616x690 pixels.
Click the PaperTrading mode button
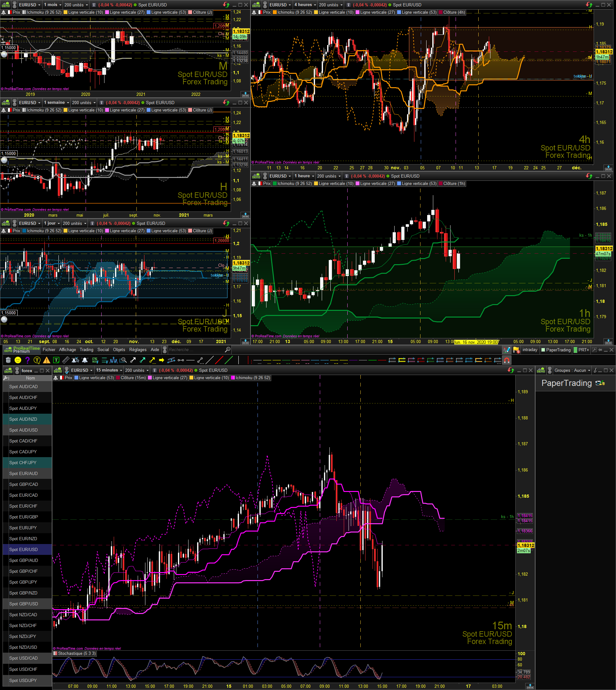(x=556, y=350)
